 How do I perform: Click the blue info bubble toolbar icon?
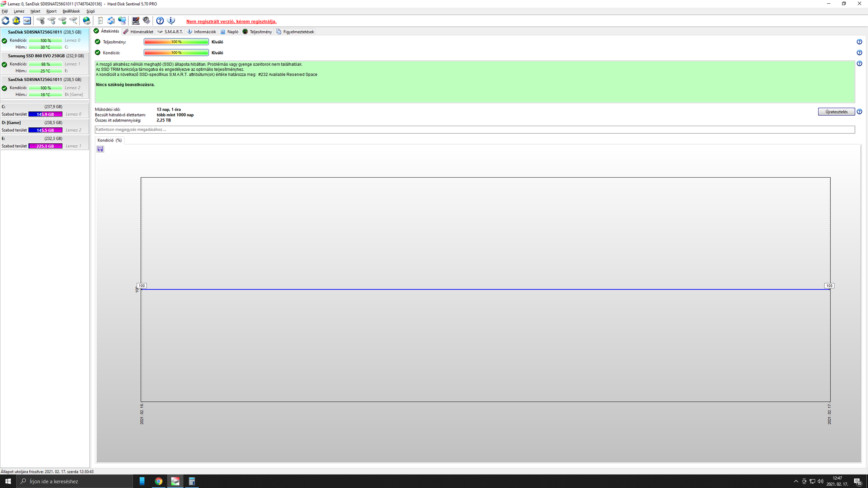(x=171, y=21)
